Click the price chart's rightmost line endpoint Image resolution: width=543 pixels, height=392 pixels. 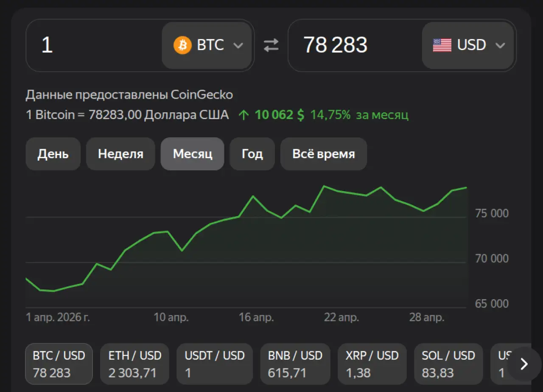[x=466, y=187]
